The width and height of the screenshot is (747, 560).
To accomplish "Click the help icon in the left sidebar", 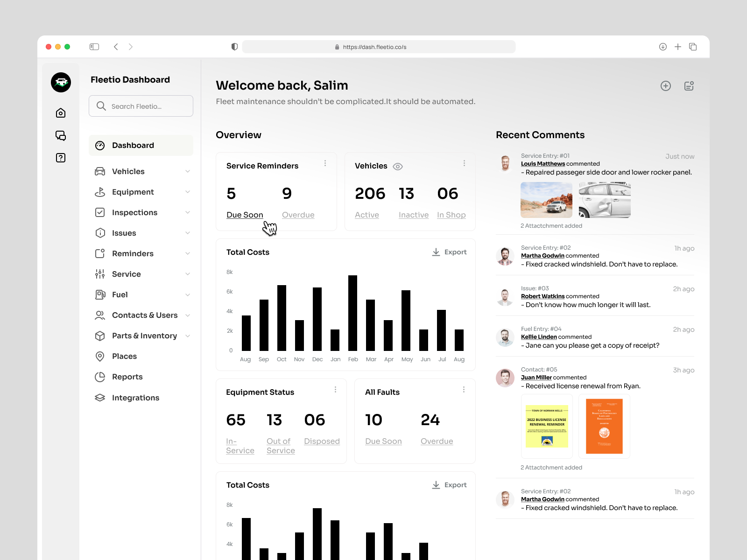I will pos(60,158).
